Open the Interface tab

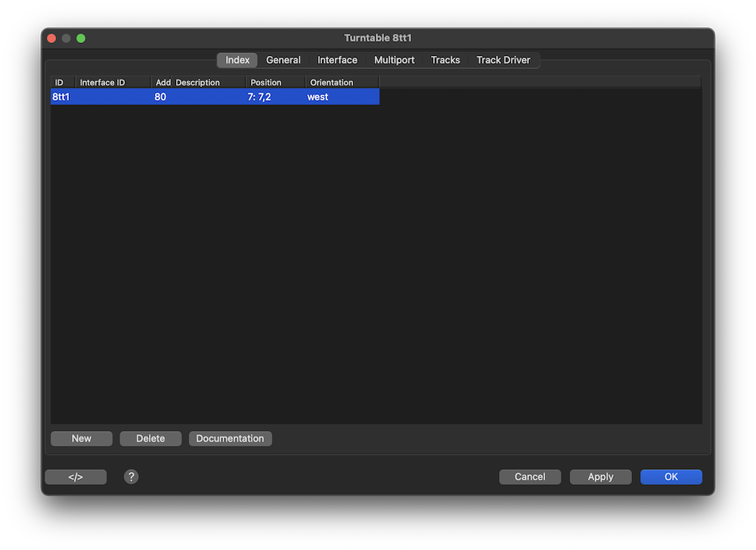tap(337, 60)
